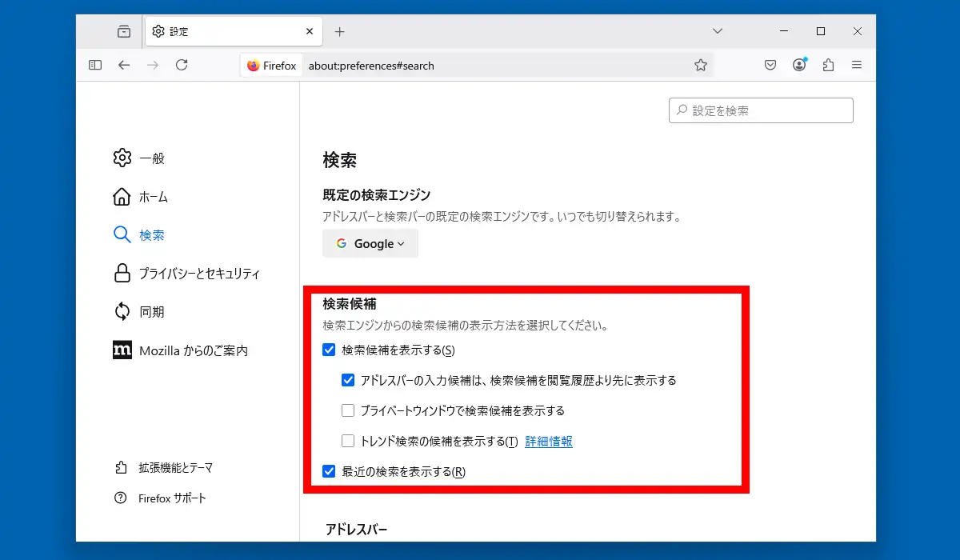
Task: Open プライバシーとセキュリティ settings category
Action: click(x=199, y=274)
